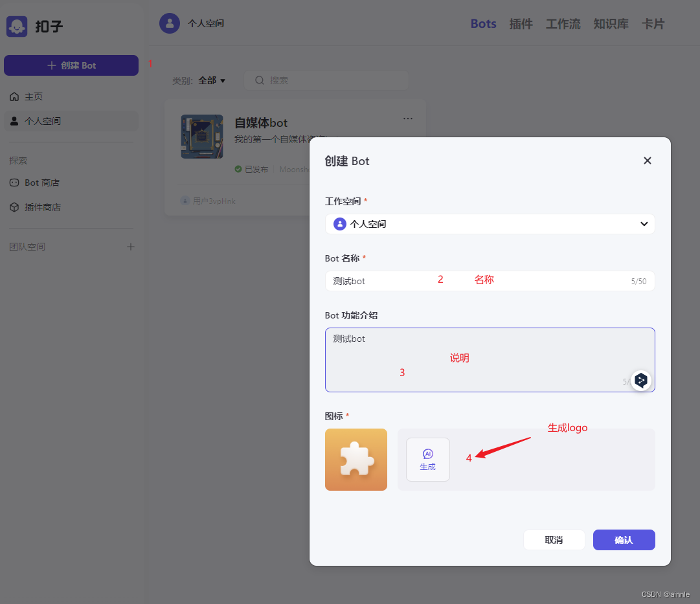Switch to the 工作流 tab

[563, 24]
